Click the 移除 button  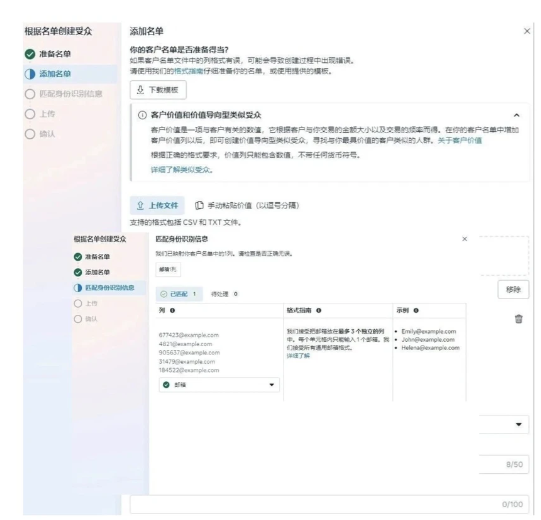pos(513,290)
